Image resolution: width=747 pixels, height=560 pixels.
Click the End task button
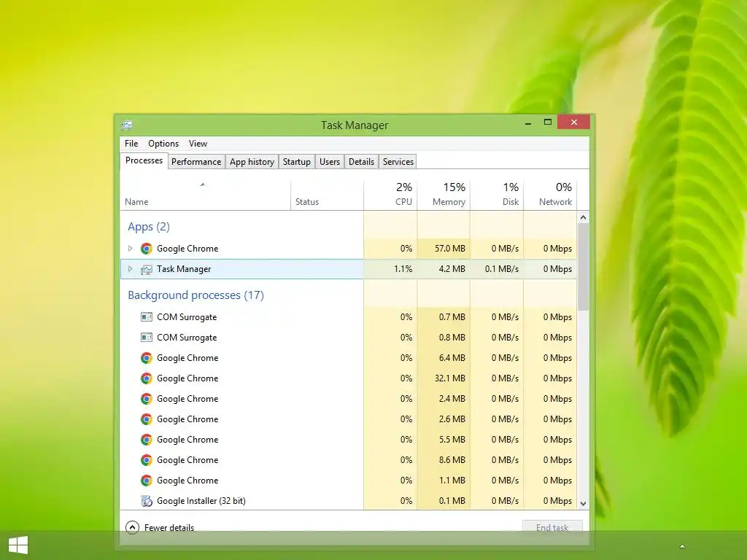(x=552, y=528)
